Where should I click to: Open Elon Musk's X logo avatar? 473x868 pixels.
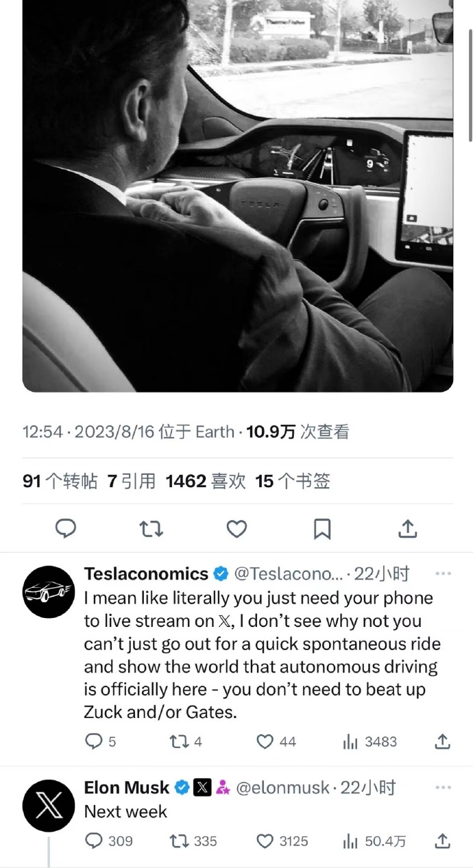[48, 806]
